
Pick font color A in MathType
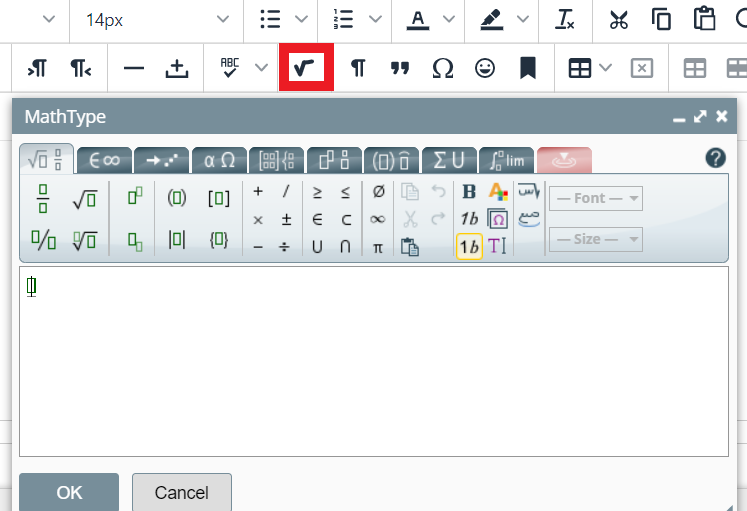point(498,191)
